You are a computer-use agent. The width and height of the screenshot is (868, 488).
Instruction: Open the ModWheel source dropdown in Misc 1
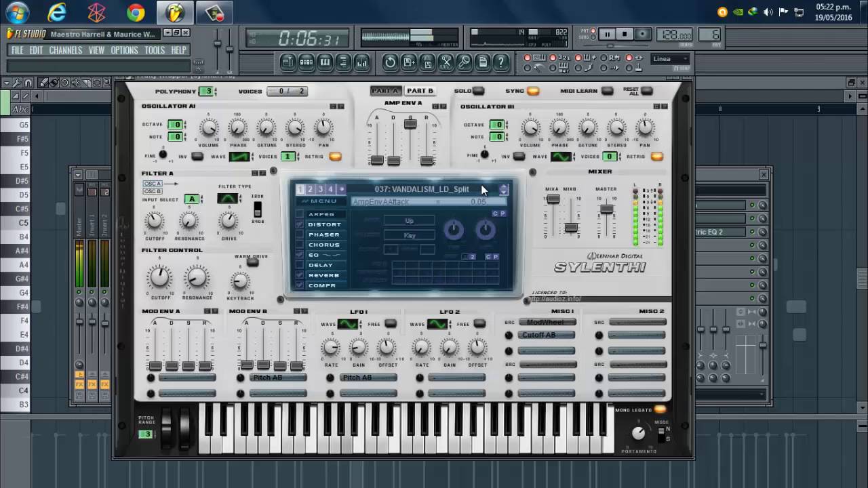click(x=546, y=323)
